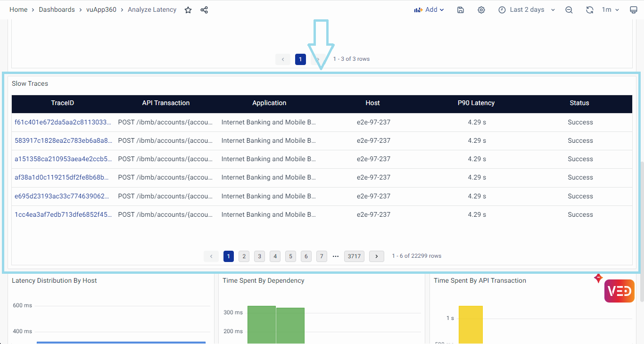The width and height of the screenshot is (644, 344).
Task: Toggle TV display mode icon
Action: (634, 10)
